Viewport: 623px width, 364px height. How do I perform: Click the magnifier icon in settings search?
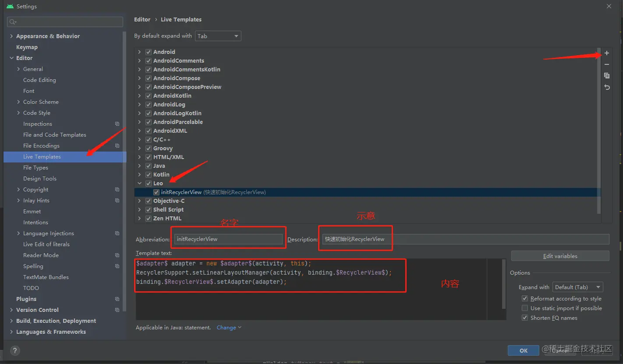point(13,22)
